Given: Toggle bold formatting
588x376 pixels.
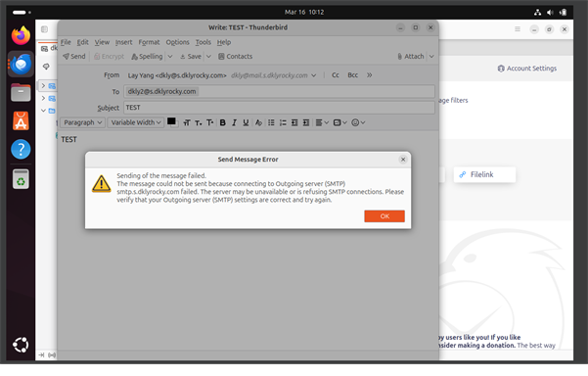Looking at the screenshot, I should tap(223, 122).
